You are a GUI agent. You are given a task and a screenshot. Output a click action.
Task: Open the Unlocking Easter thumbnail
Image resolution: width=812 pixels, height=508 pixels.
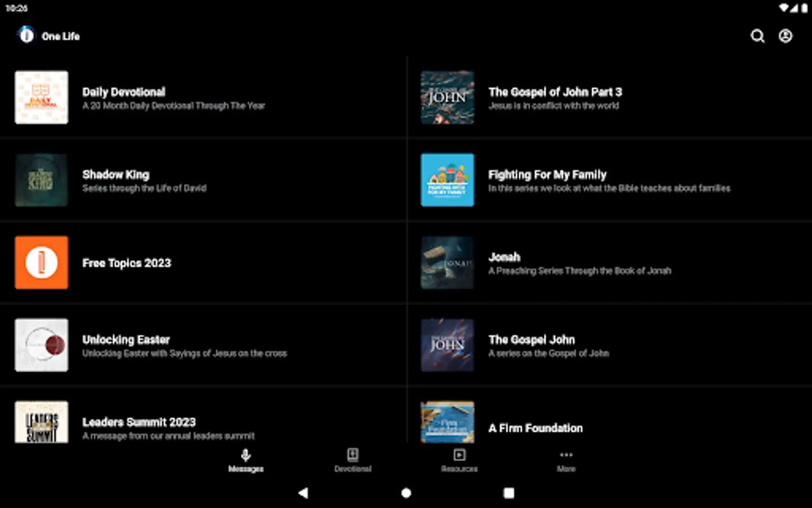pyautogui.click(x=42, y=345)
